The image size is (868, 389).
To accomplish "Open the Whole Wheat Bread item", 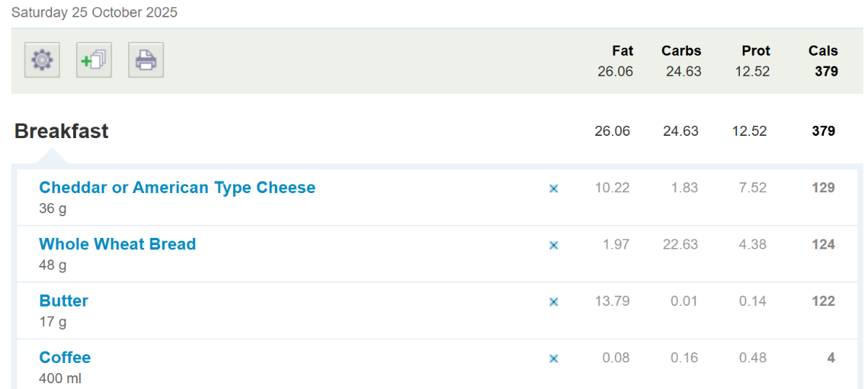I will click(x=117, y=244).
